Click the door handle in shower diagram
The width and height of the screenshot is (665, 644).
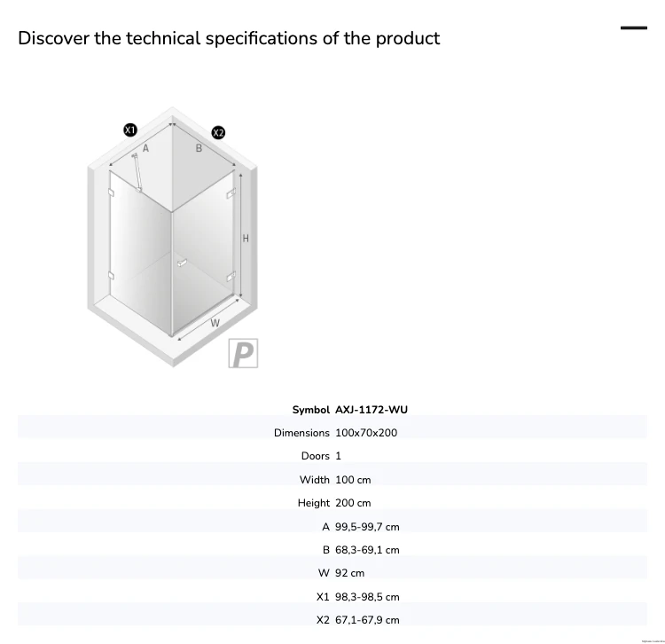[182, 263]
